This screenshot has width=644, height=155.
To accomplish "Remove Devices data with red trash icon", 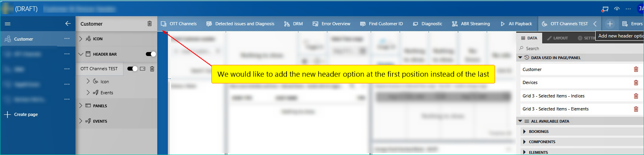I will click(636, 82).
